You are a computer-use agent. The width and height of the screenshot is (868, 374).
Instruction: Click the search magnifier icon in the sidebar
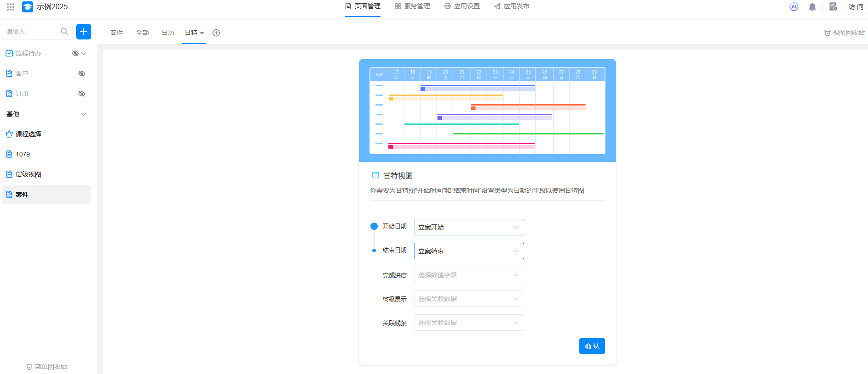point(65,32)
